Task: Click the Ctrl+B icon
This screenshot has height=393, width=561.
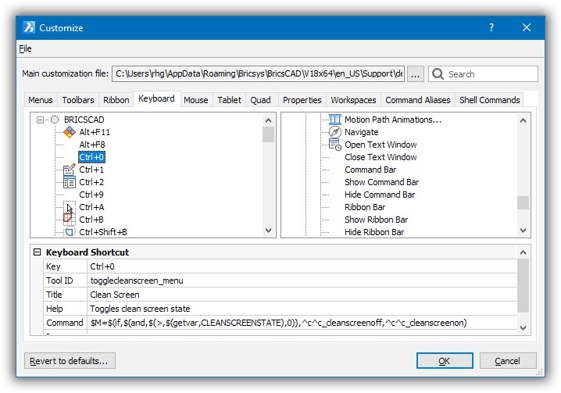Action: (69, 219)
